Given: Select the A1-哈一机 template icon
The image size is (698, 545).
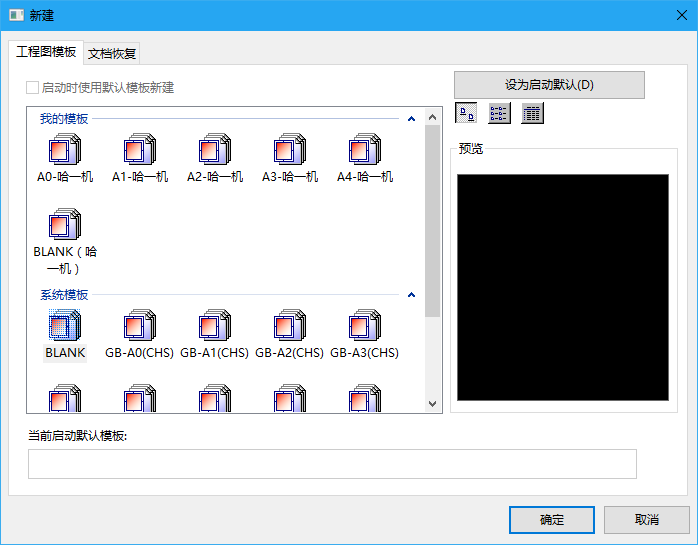Looking at the screenshot, I should click(x=140, y=150).
